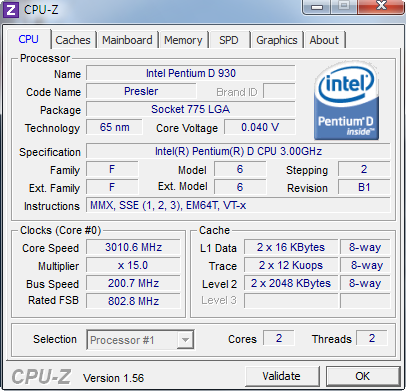Click the Package value Socket 775 LGA
407x392 pixels.
(x=191, y=109)
